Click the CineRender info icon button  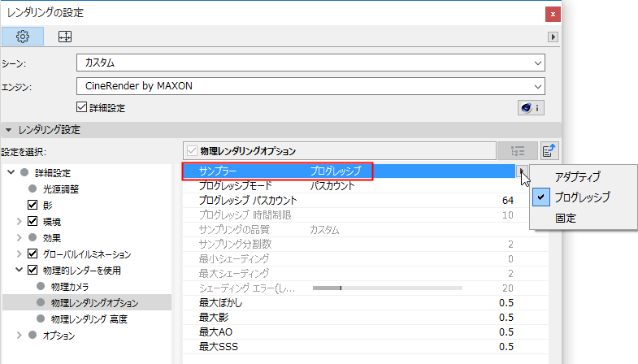tap(531, 108)
